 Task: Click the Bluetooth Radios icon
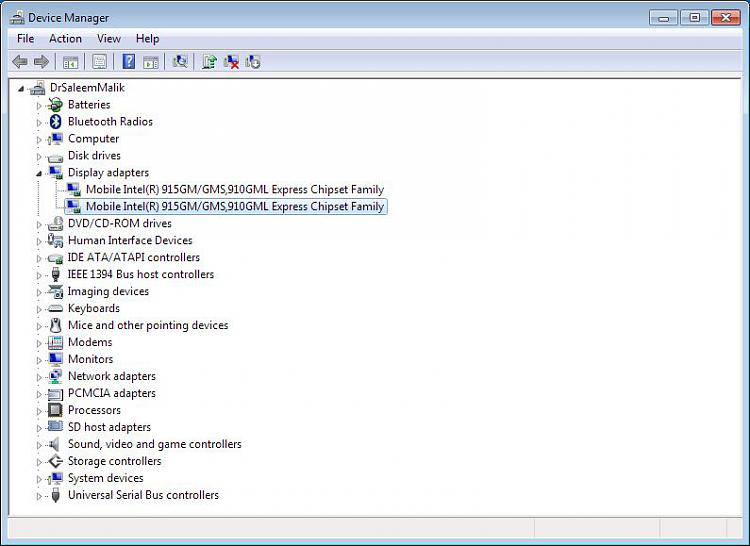(x=55, y=121)
